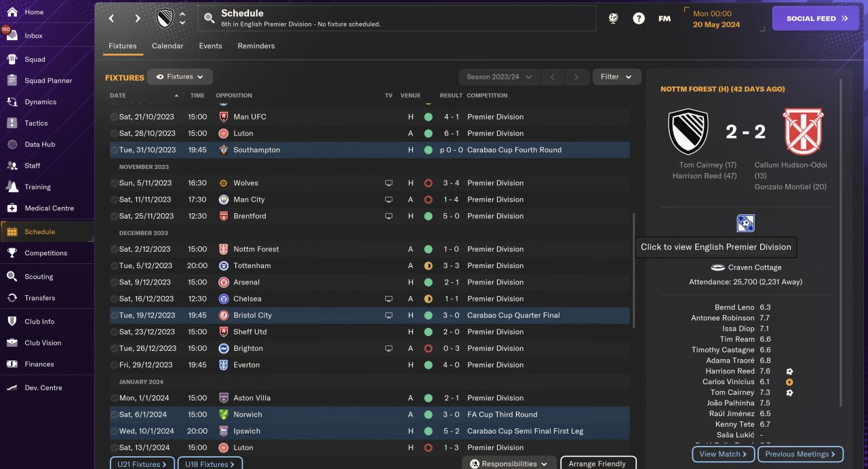Open the Medical Centre sidebar icon
This screenshot has height=469, width=868.
pos(12,208)
